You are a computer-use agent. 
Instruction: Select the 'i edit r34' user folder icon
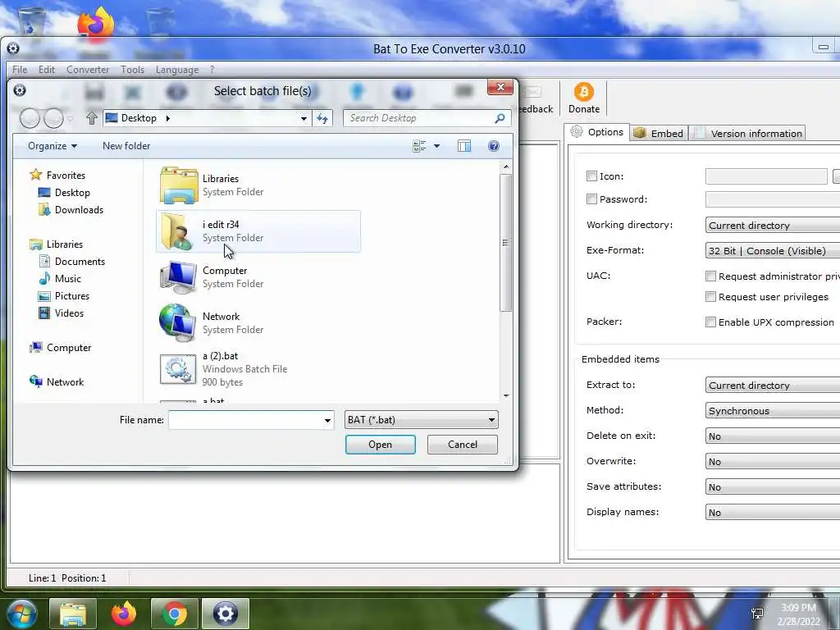point(177,231)
